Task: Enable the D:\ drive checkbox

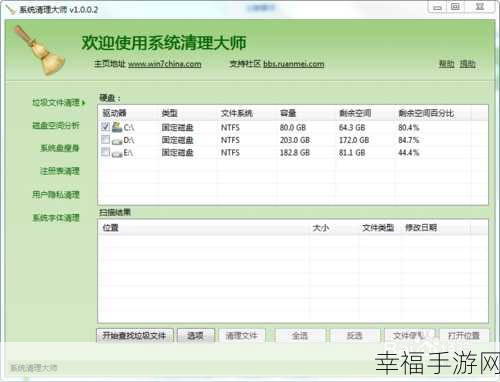Action: [106, 139]
